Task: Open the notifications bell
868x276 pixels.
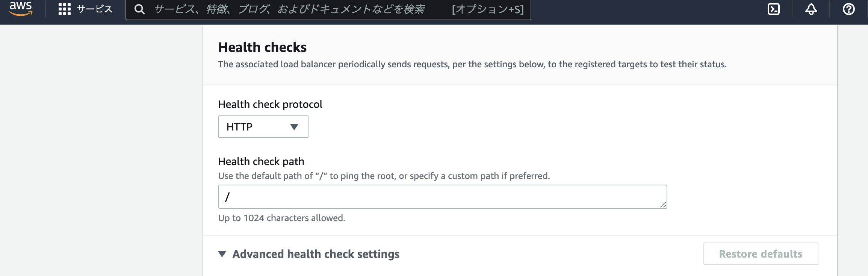Action: [811, 9]
